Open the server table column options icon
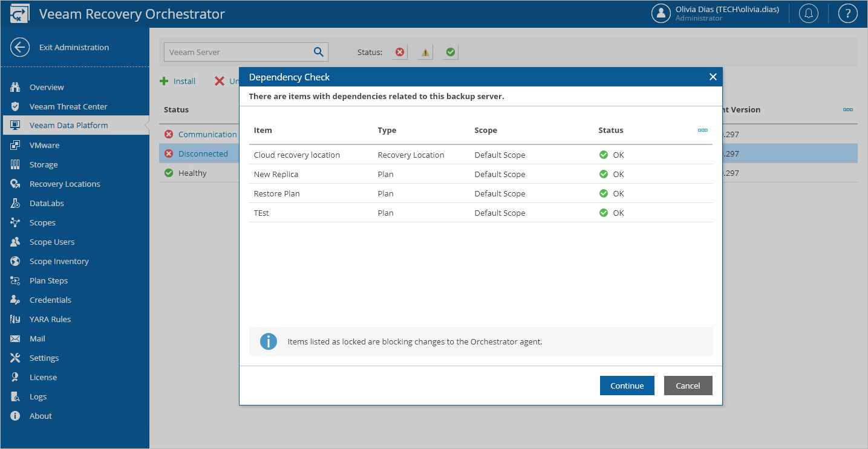The width and height of the screenshot is (868, 449). point(848,109)
